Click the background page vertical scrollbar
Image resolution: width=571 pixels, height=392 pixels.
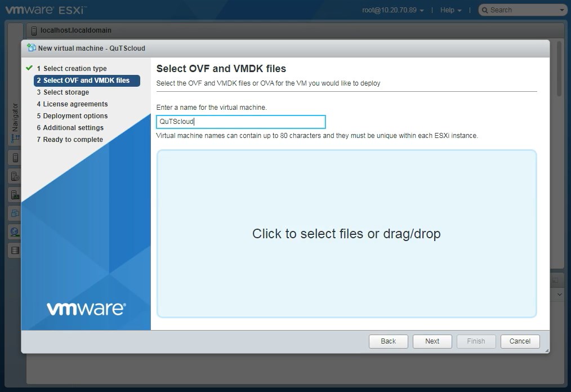pos(559,69)
